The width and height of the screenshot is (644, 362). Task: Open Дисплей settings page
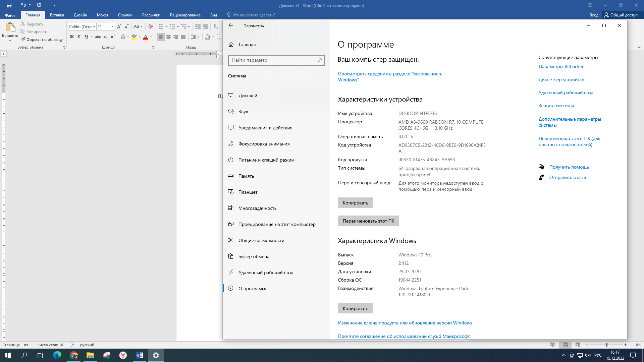276,96
